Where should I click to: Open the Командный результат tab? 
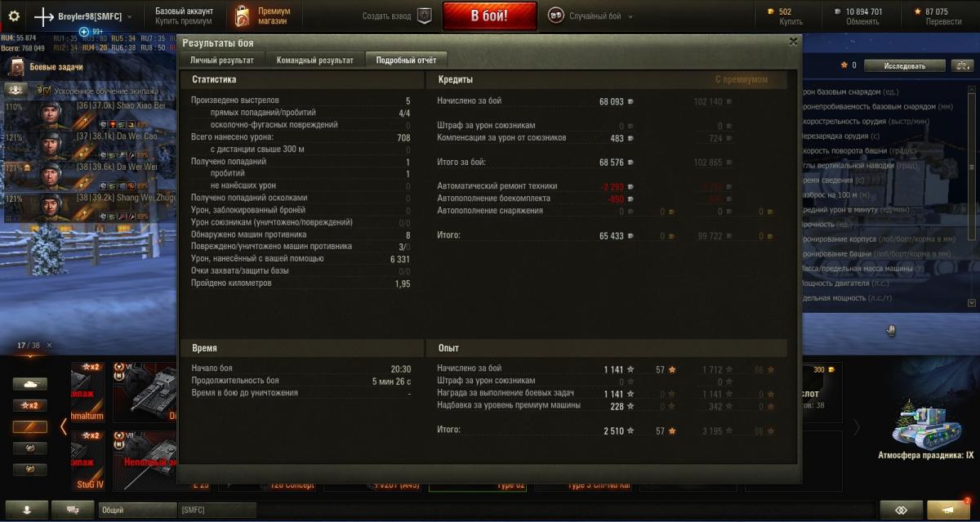pos(315,60)
